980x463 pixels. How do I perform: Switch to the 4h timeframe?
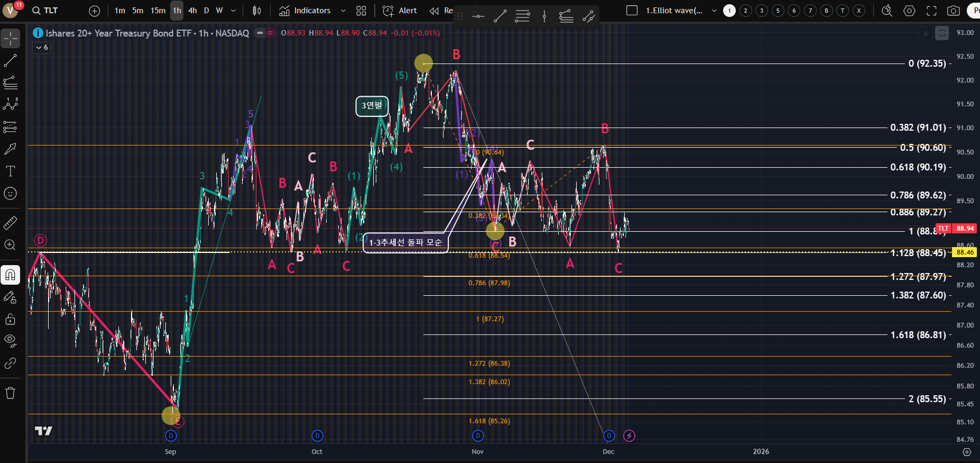coord(192,11)
